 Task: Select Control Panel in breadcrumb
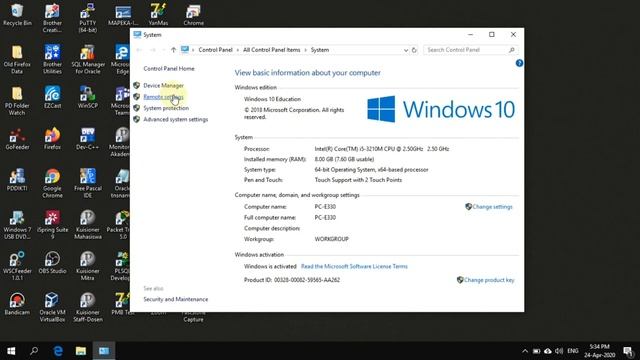click(215, 50)
